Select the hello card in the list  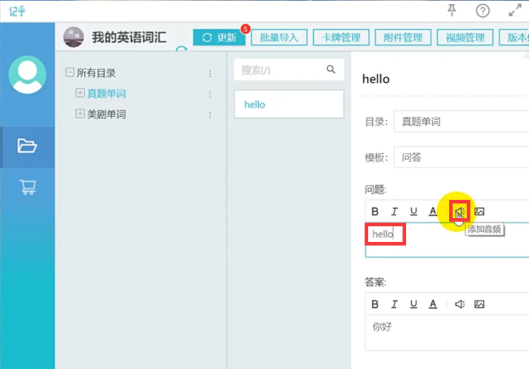point(289,104)
